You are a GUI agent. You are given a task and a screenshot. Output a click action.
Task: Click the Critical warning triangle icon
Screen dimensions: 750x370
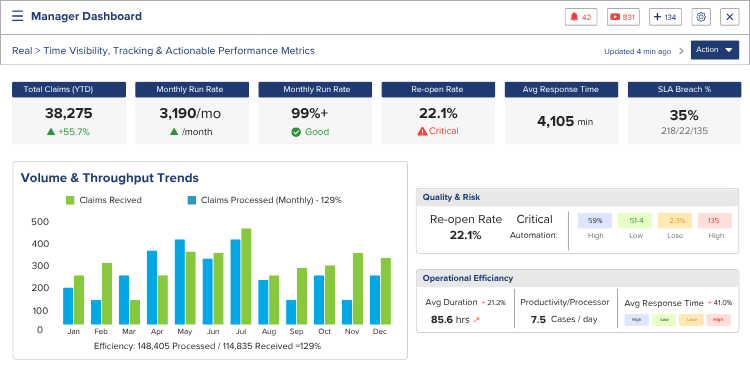[422, 131]
